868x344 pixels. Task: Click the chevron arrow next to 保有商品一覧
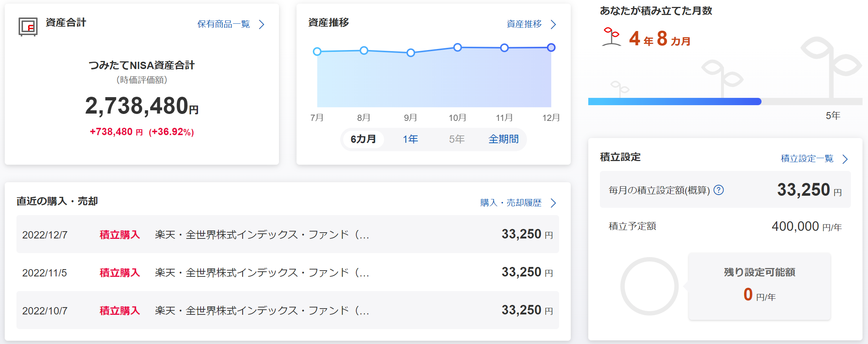(261, 24)
